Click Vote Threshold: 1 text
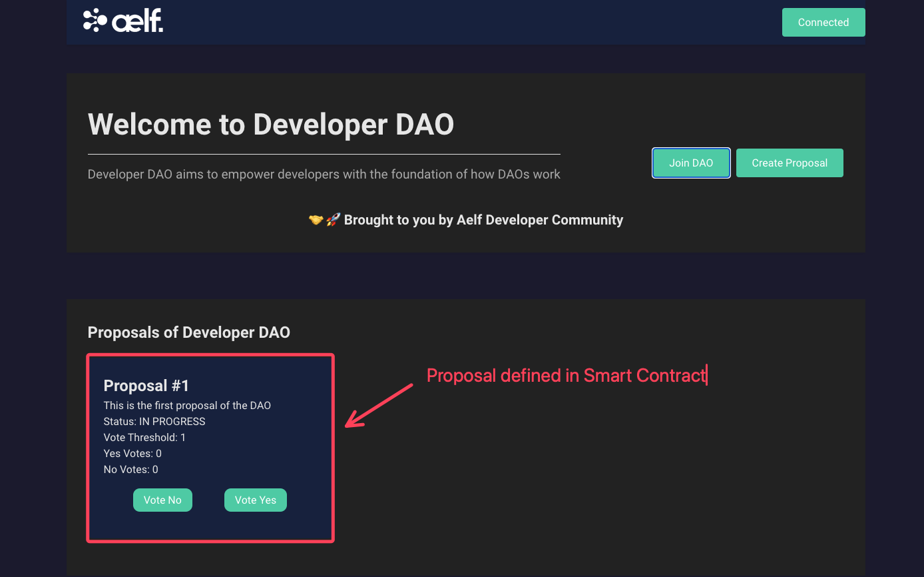The height and width of the screenshot is (577, 924). [x=144, y=437]
